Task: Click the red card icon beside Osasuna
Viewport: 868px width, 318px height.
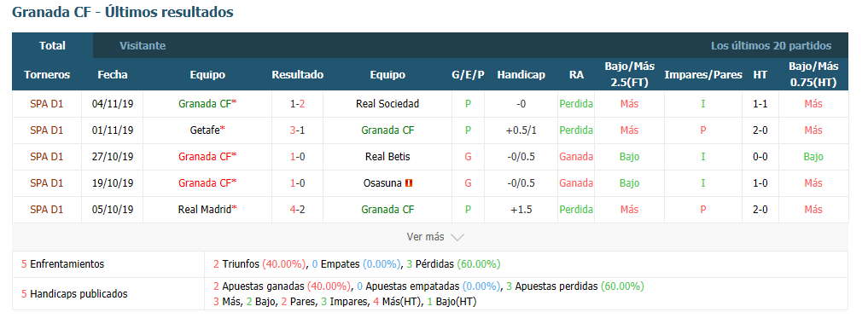Action: click(410, 183)
